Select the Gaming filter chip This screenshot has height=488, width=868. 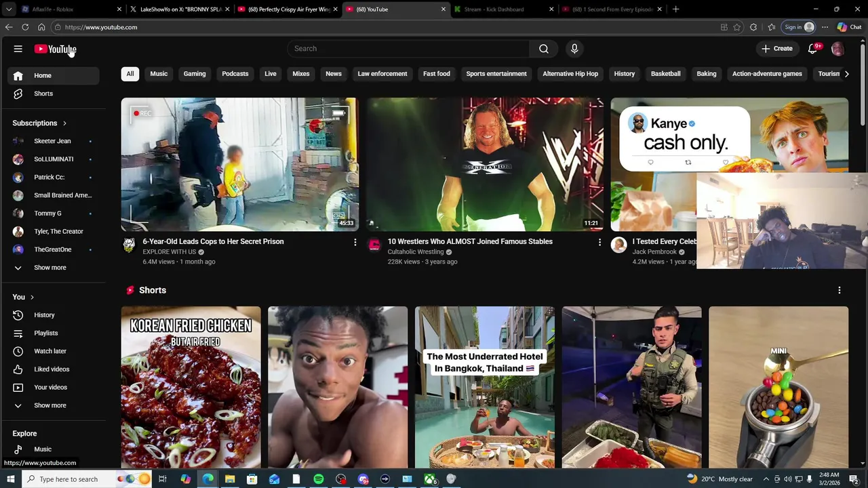[x=195, y=74]
